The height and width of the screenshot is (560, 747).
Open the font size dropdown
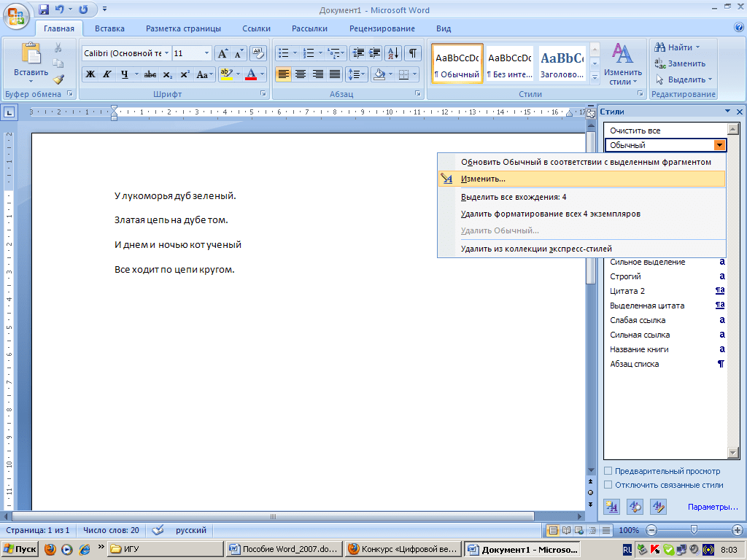[x=207, y=53]
